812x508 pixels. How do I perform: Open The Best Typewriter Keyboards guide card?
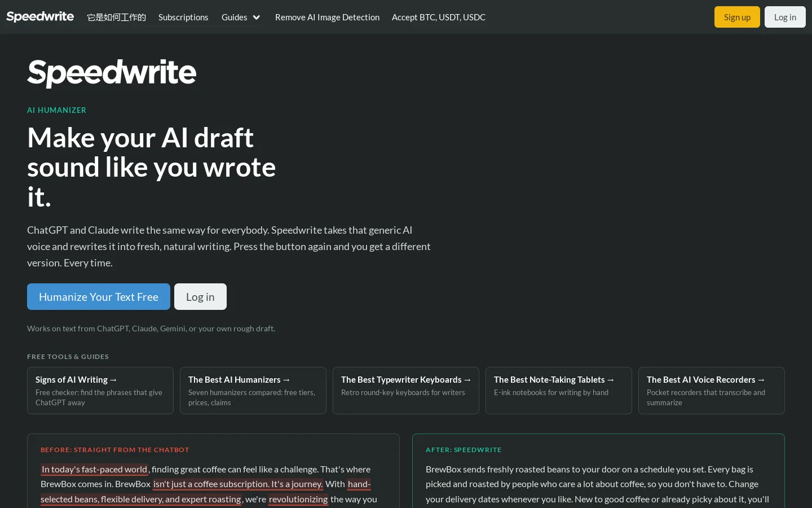406,391
